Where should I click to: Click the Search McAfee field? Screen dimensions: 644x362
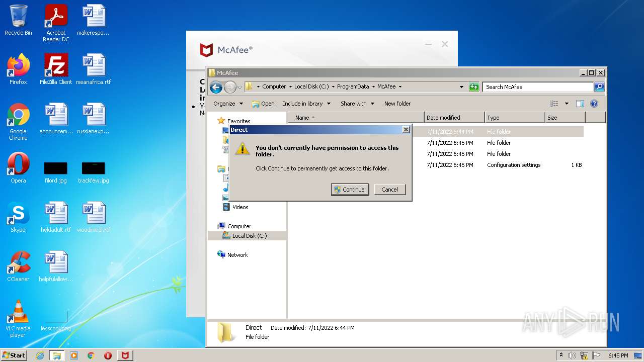click(x=538, y=87)
